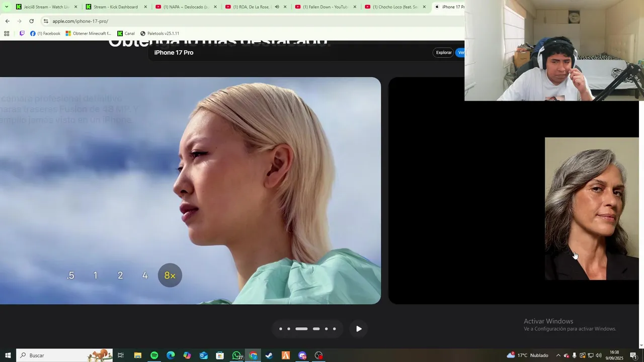Jump to second carousel dot
The width and height of the screenshot is (644, 362).
click(x=289, y=329)
